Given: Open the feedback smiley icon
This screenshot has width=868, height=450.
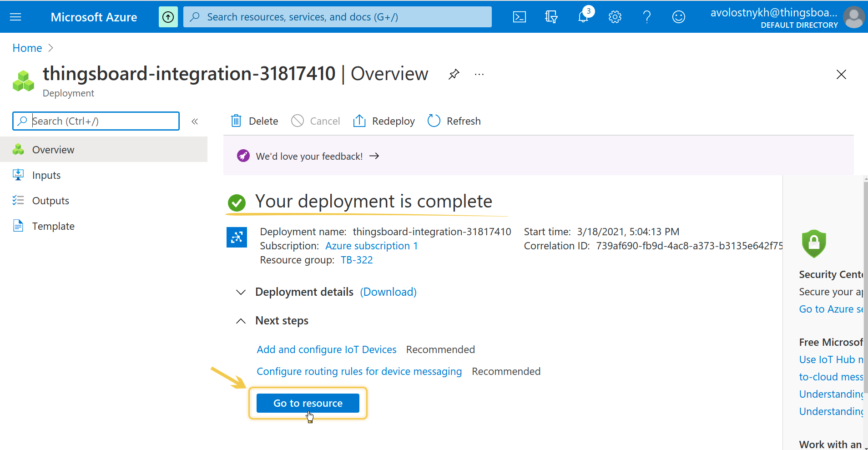Looking at the screenshot, I should 679,17.
